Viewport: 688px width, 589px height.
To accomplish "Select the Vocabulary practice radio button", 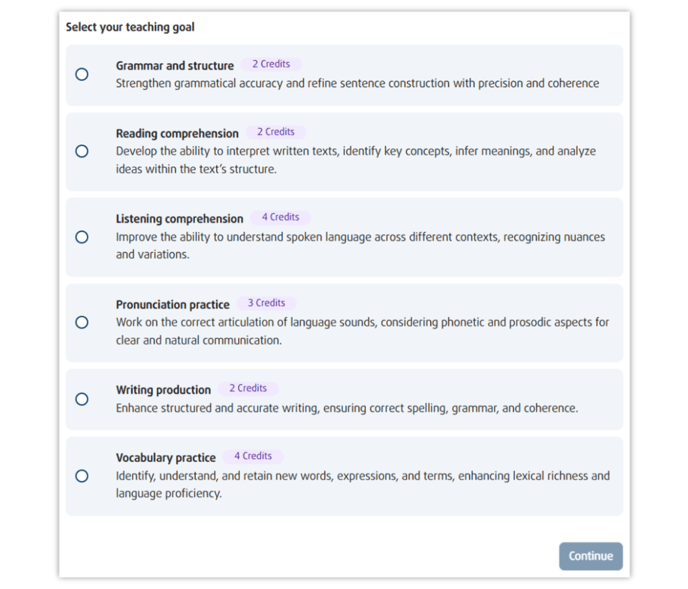I will 82,476.
